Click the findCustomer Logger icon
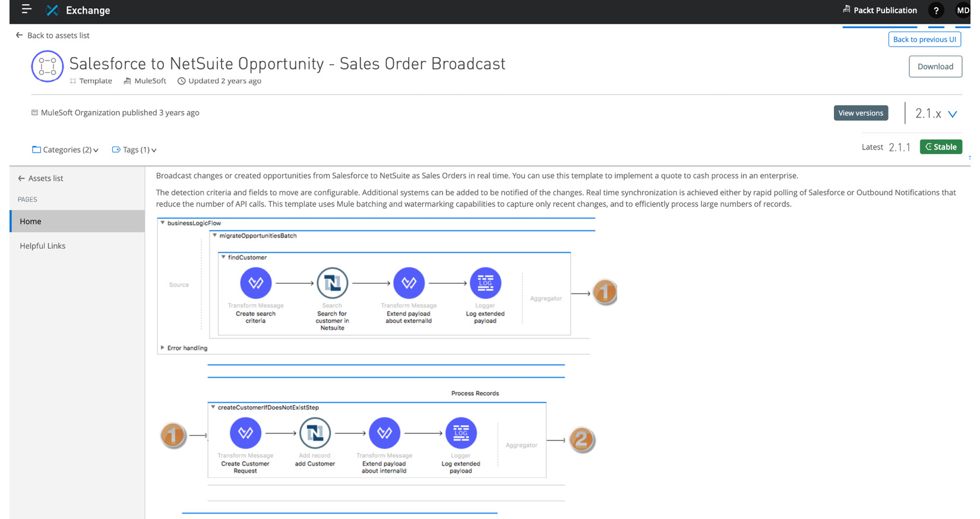 coord(485,283)
